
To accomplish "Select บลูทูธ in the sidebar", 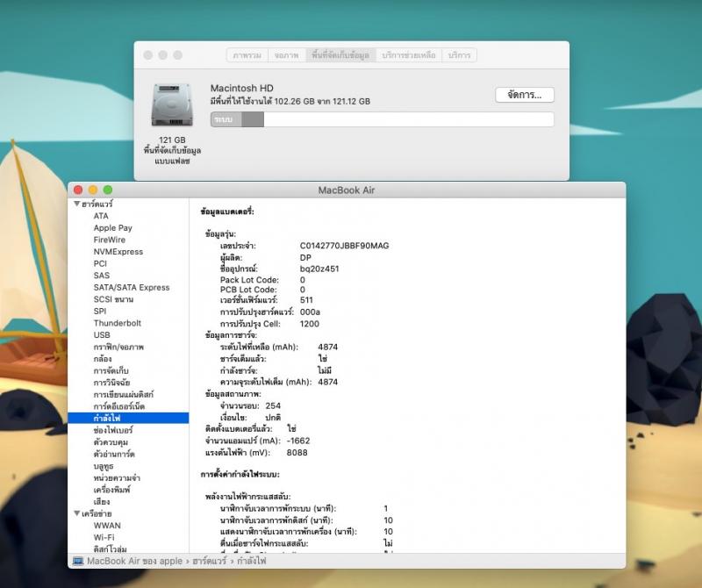I will click(x=104, y=466).
